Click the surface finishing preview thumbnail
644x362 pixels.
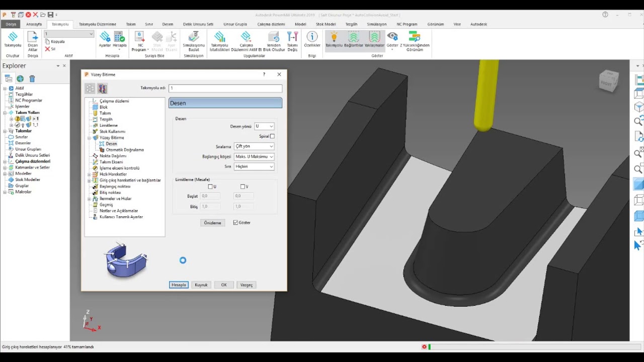coord(126,260)
